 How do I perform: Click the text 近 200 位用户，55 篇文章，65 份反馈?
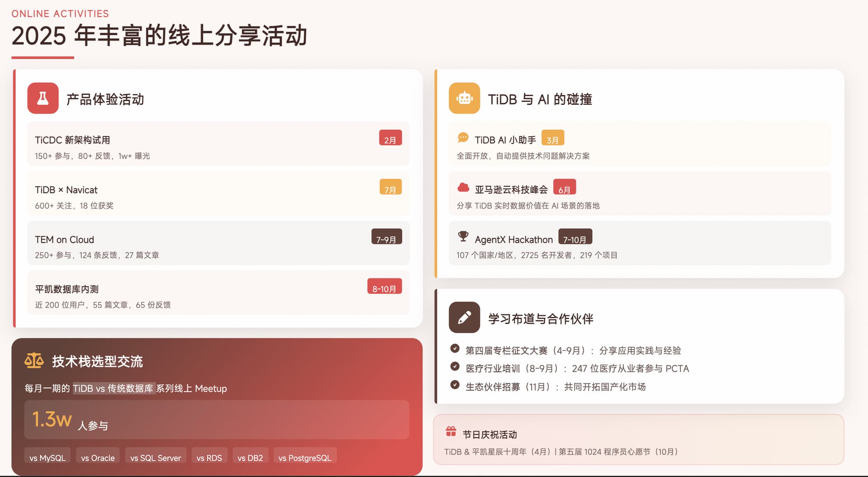pyautogui.click(x=103, y=305)
